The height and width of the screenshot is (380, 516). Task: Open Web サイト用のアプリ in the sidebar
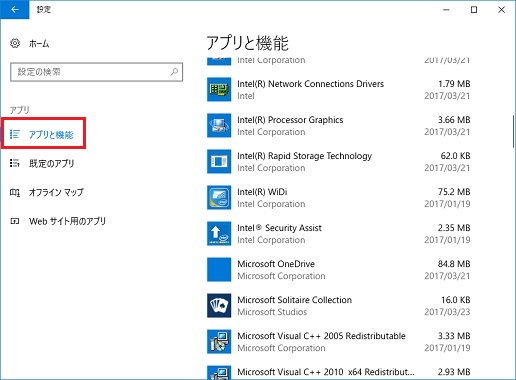tap(67, 221)
